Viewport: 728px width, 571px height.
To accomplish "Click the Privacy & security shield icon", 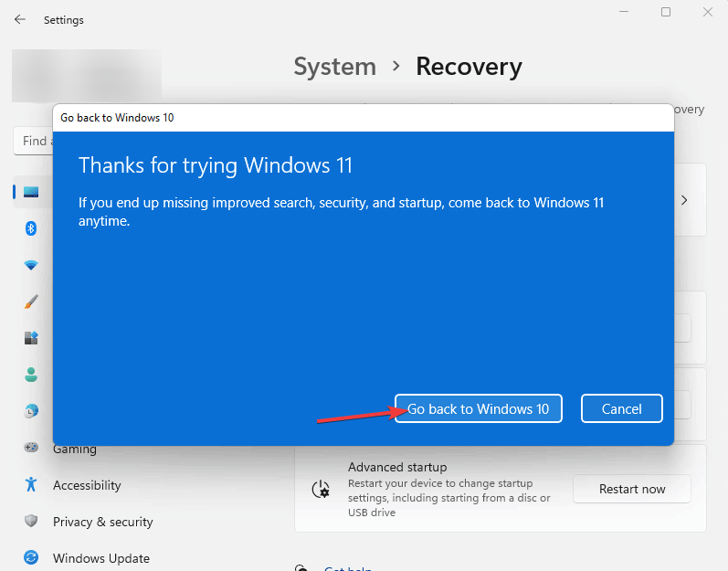I will (x=31, y=521).
